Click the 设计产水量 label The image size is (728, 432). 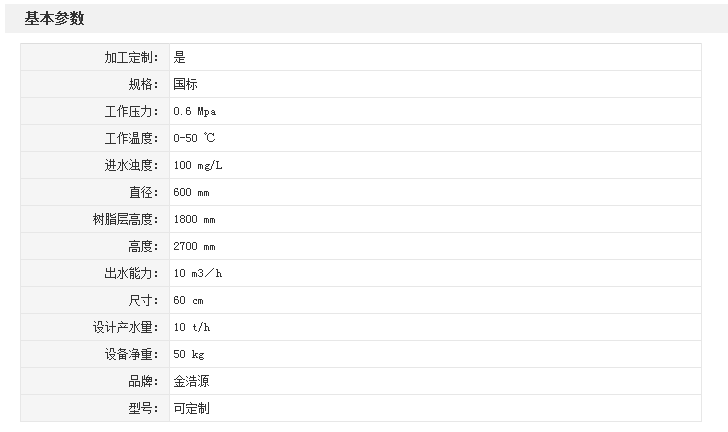pyautogui.click(x=125, y=327)
